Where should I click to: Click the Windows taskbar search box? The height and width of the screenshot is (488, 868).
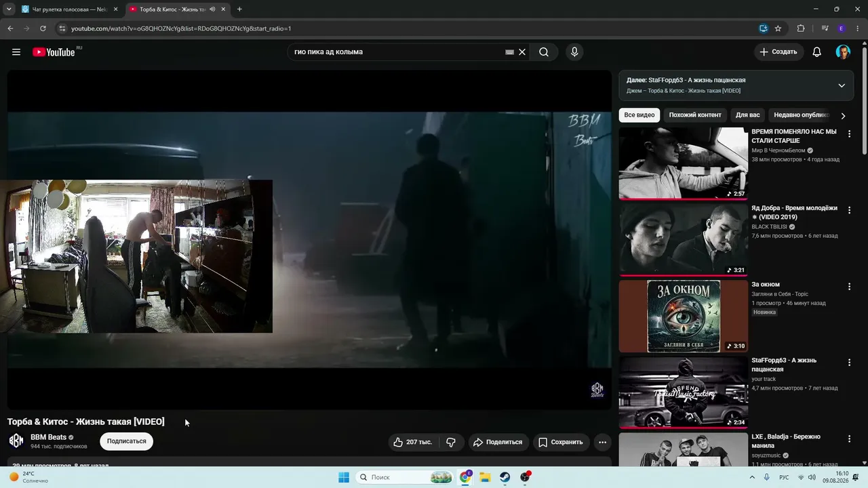pos(406,477)
